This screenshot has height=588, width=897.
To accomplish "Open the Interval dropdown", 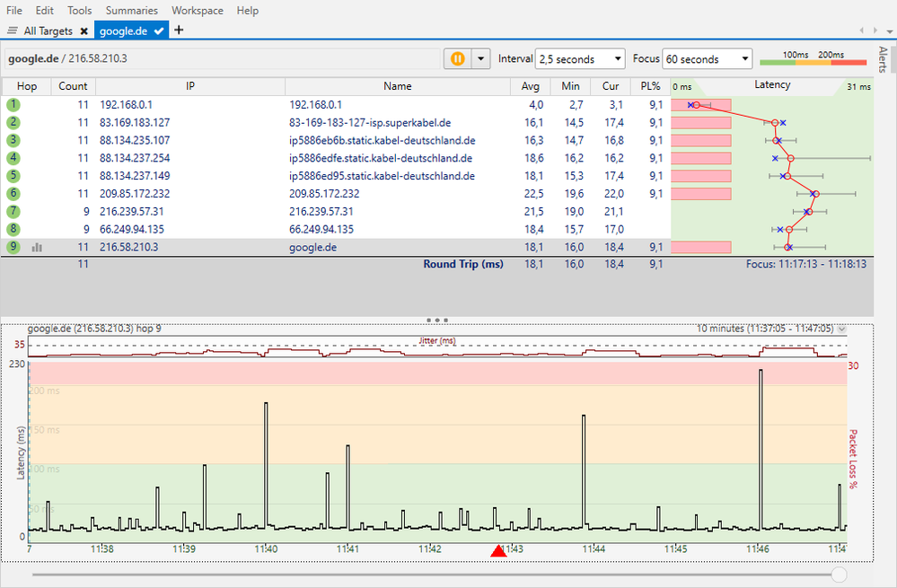I will (x=579, y=57).
